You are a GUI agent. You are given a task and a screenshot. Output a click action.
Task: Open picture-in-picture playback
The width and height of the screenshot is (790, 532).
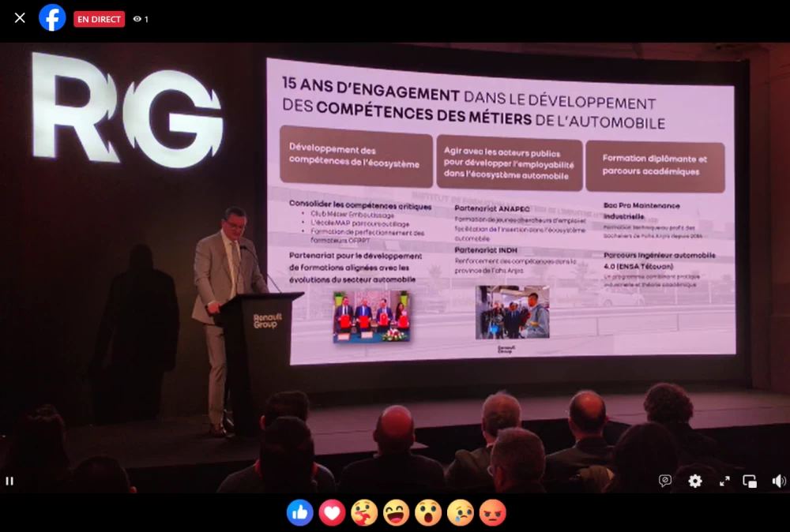click(x=750, y=480)
